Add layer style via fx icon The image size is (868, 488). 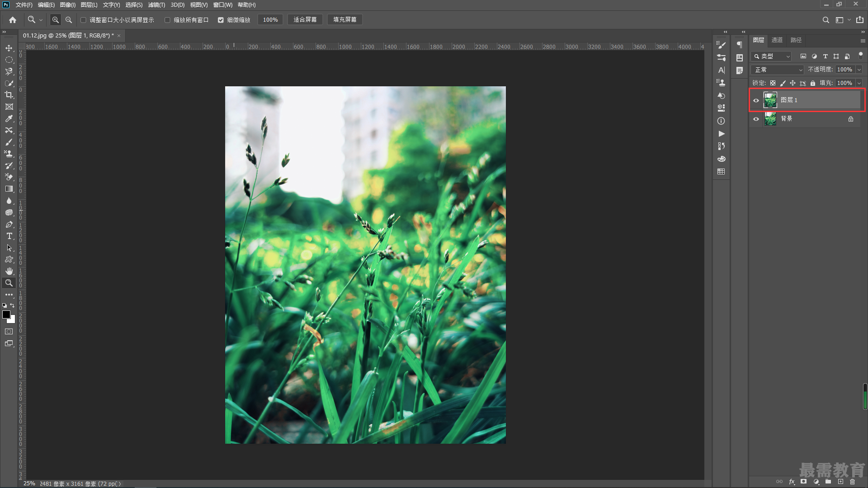coord(792,482)
